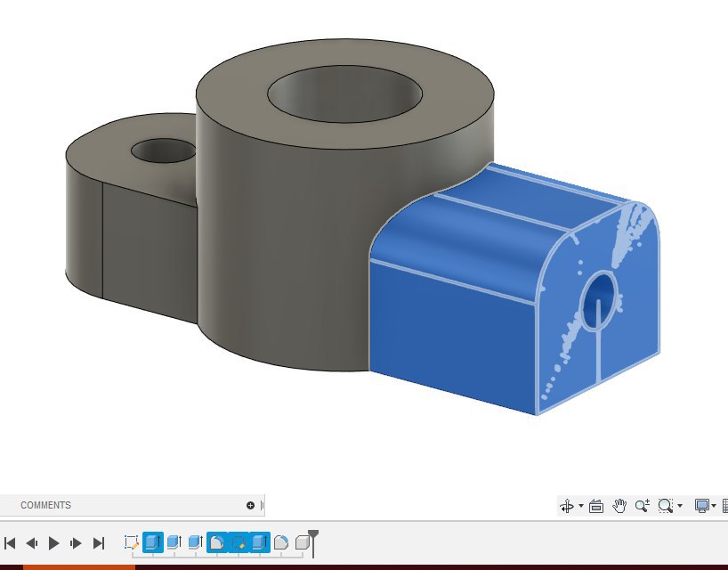
Task: Click the timeline rollback marker
Action: point(313,542)
